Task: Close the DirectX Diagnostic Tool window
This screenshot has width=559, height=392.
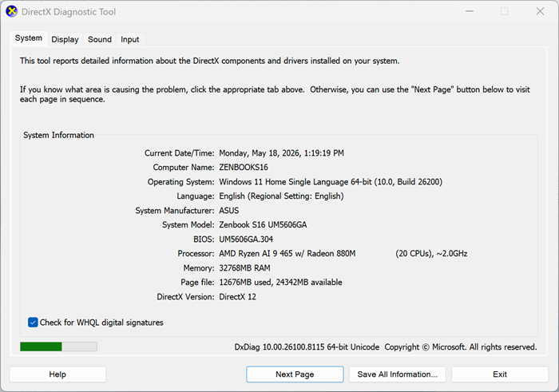Action: coord(540,11)
